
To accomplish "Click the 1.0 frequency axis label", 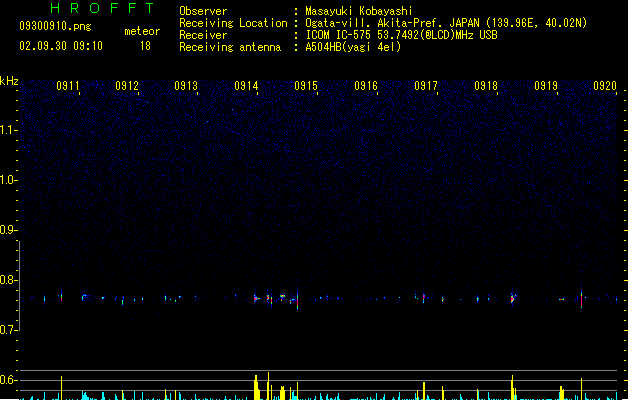I will (8, 180).
